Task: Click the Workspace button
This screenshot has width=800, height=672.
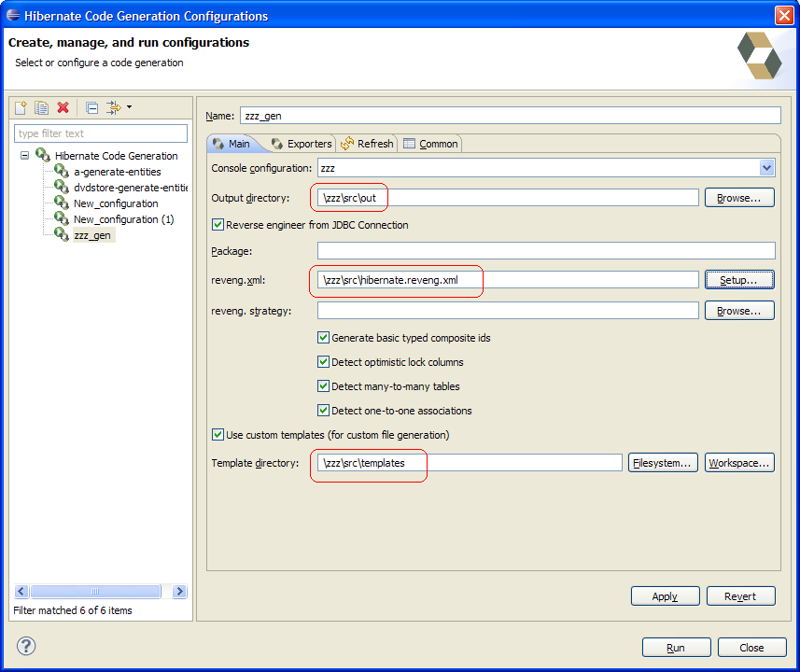Action: point(739,463)
